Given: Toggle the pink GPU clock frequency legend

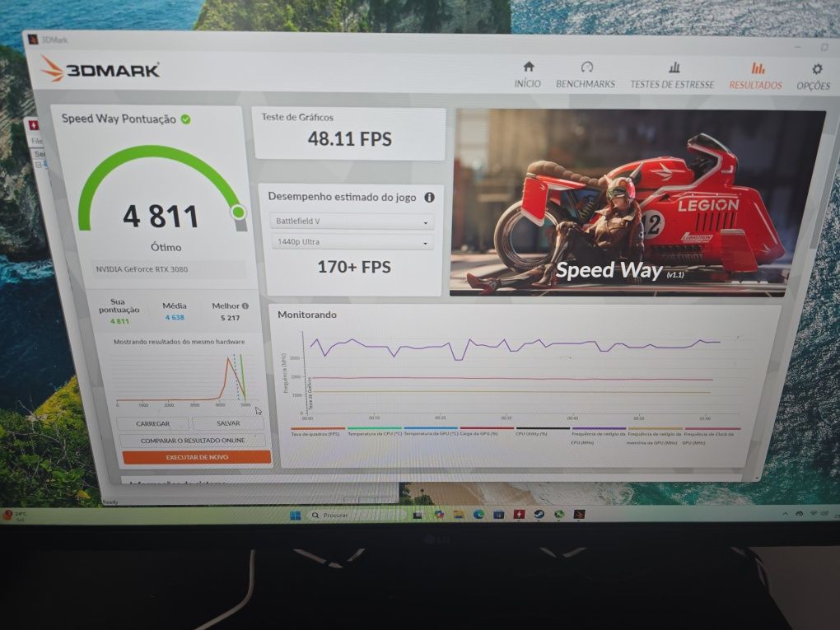Looking at the screenshot, I should point(712,436).
